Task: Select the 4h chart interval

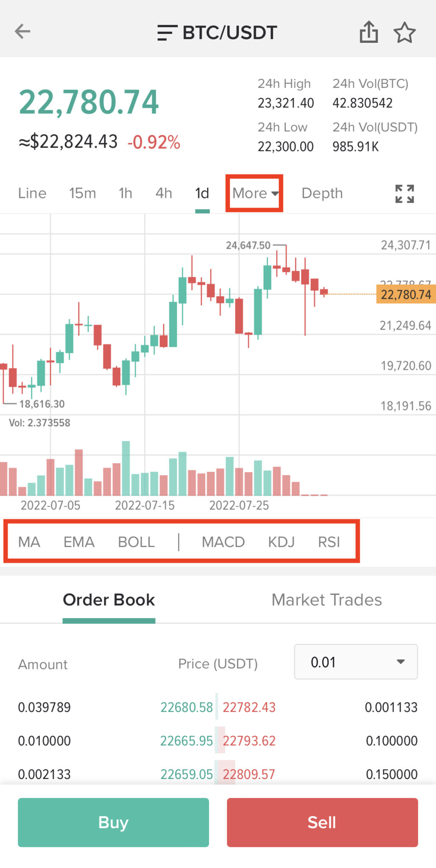Action: pyautogui.click(x=164, y=193)
